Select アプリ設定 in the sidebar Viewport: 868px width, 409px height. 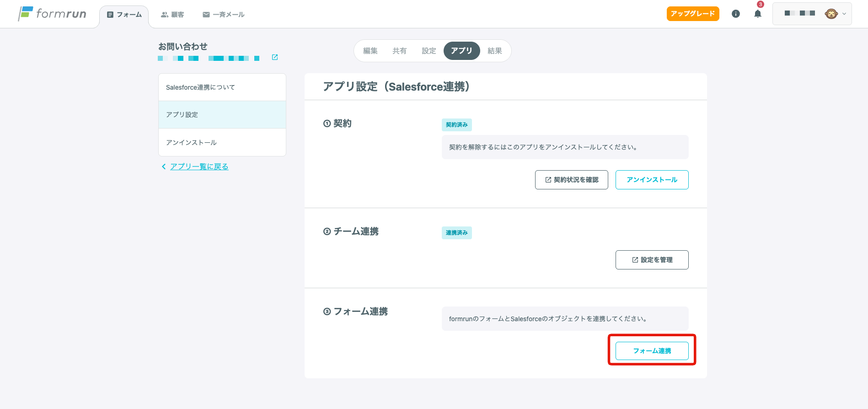(222, 115)
